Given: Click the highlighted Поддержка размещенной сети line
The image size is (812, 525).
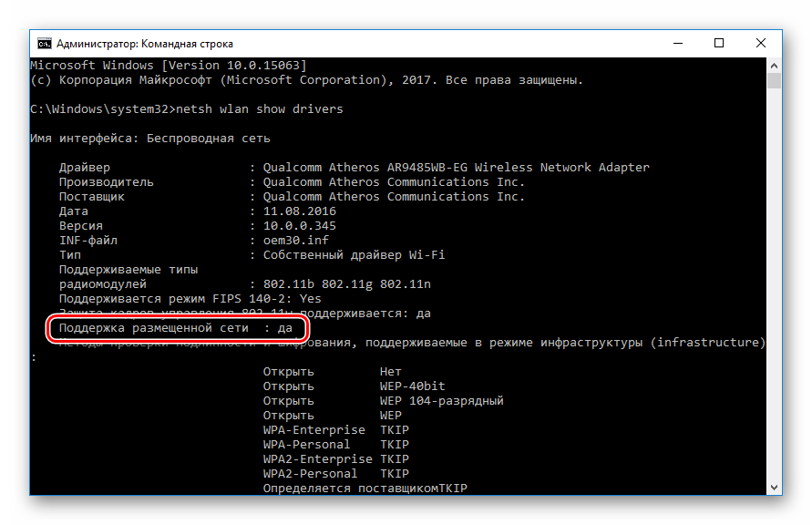Looking at the screenshot, I should [x=175, y=328].
